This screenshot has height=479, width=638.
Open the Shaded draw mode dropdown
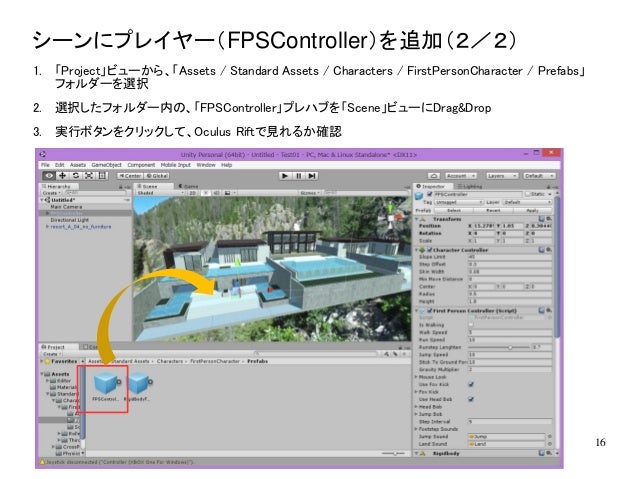(x=160, y=193)
